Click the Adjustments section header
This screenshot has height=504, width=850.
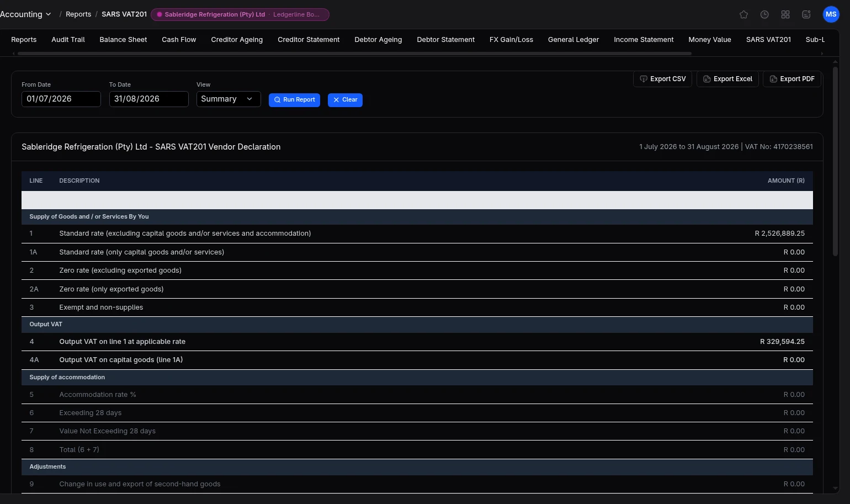tap(417, 467)
